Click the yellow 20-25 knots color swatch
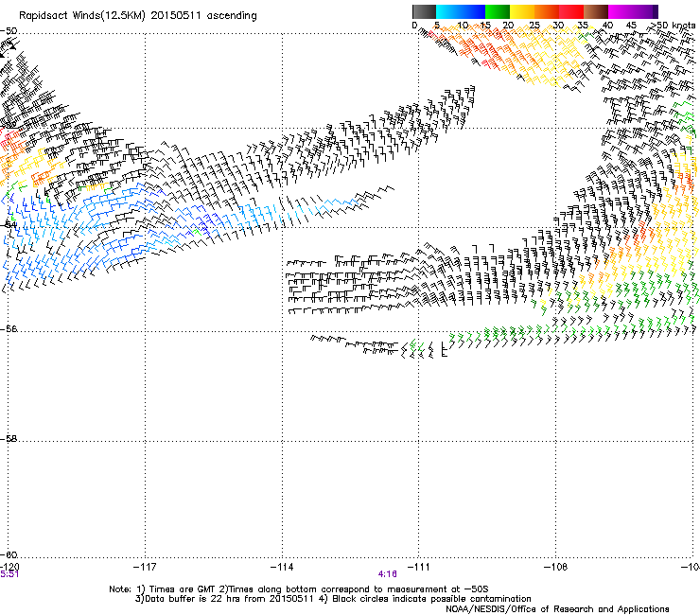Viewport: 700px width, 615px height. coord(522,11)
